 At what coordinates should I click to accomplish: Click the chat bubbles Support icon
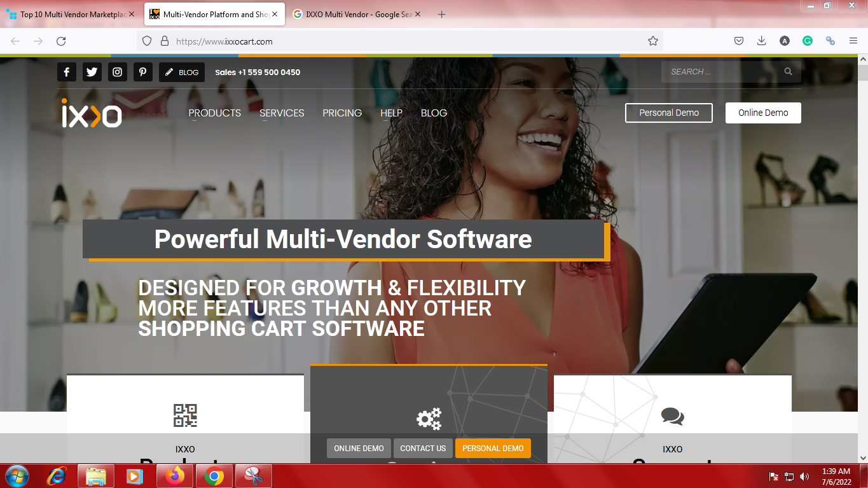click(673, 417)
